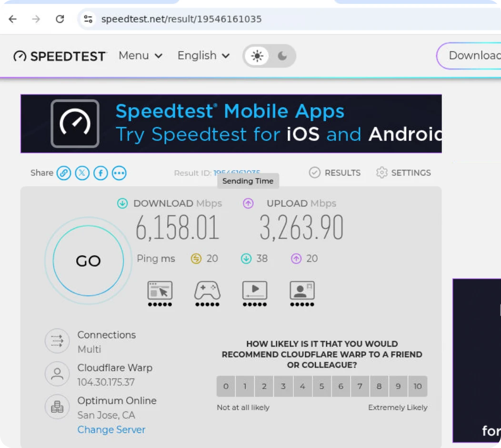Image resolution: width=501 pixels, height=448 pixels.
Task: Start a new test with GO
Action: click(x=88, y=260)
